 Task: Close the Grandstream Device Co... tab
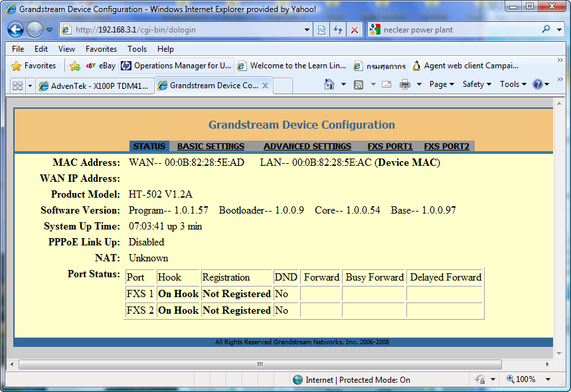266,86
